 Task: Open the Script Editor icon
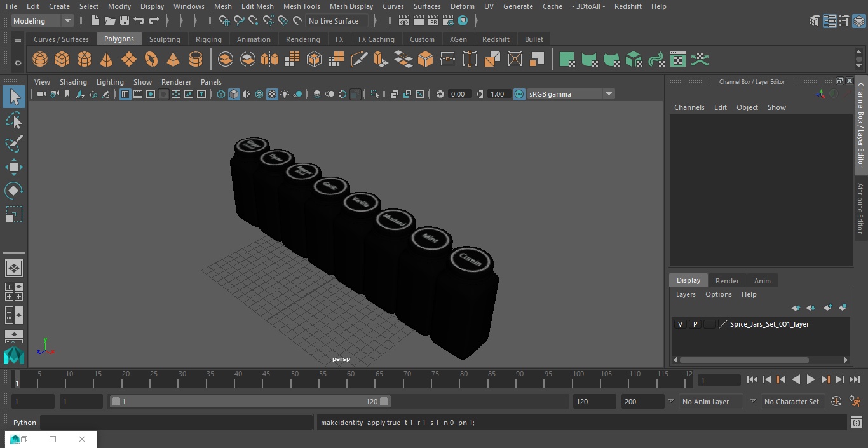click(x=856, y=423)
